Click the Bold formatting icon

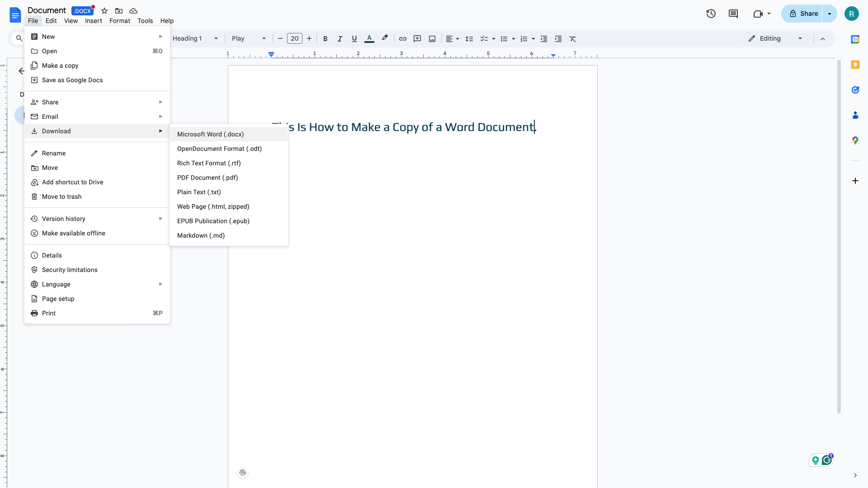click(325, 39)
